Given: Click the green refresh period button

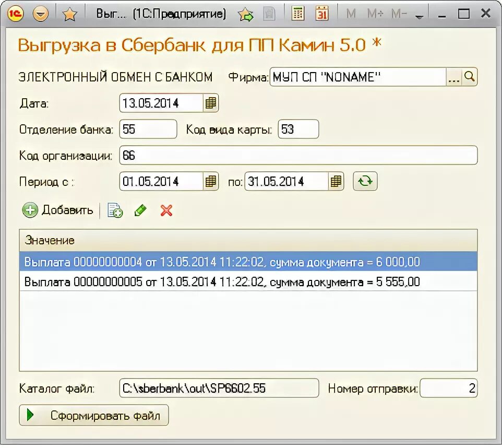Looking at the screenshot, I should (x=365, y=181).
